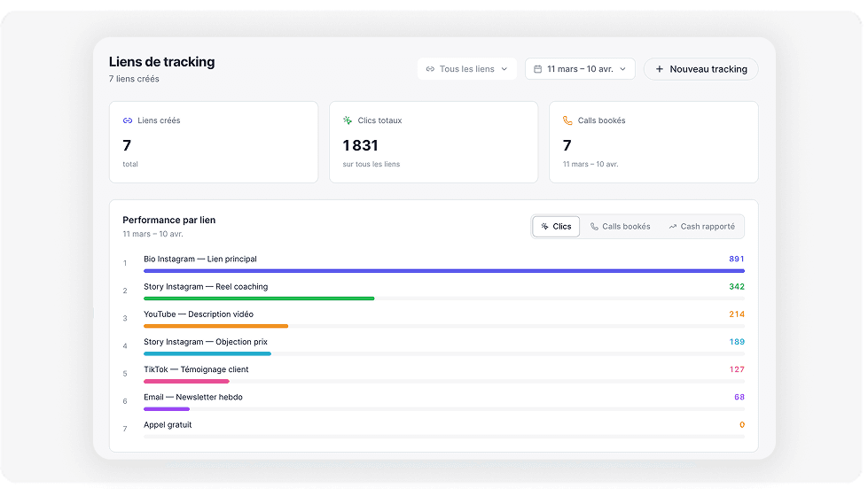This screenshot has height=504, width=868.
Task: Click the plus icon in Nouveau tracking
Action: coord(660,69)
